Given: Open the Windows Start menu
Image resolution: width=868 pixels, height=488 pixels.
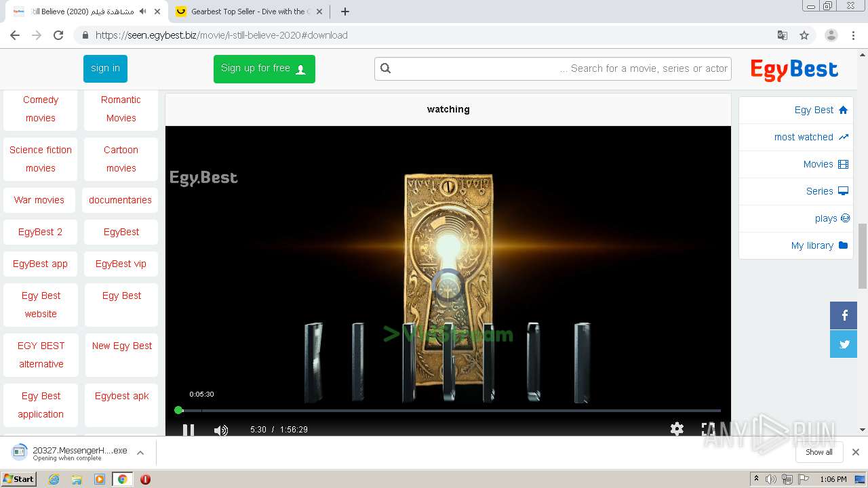Looking at the screenshot, I should 18,479.
